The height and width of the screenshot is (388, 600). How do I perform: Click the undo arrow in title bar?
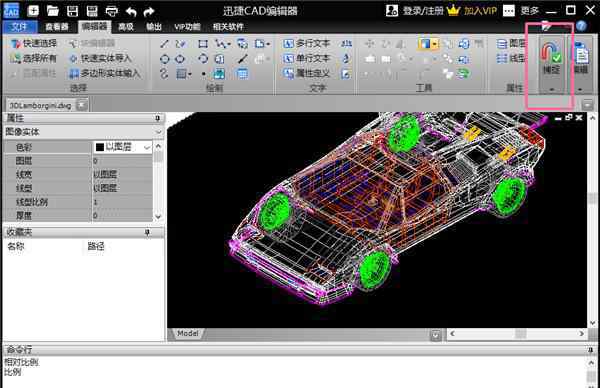pyautogui.click(x=131, y=11)
